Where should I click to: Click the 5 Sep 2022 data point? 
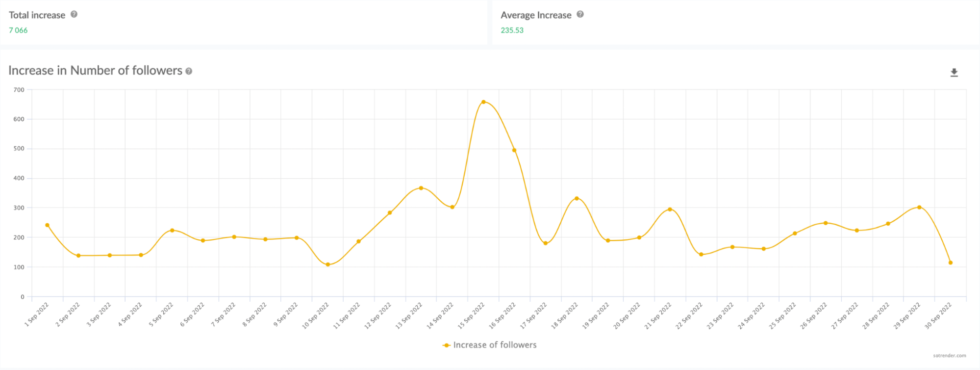(x=172, y=230)
